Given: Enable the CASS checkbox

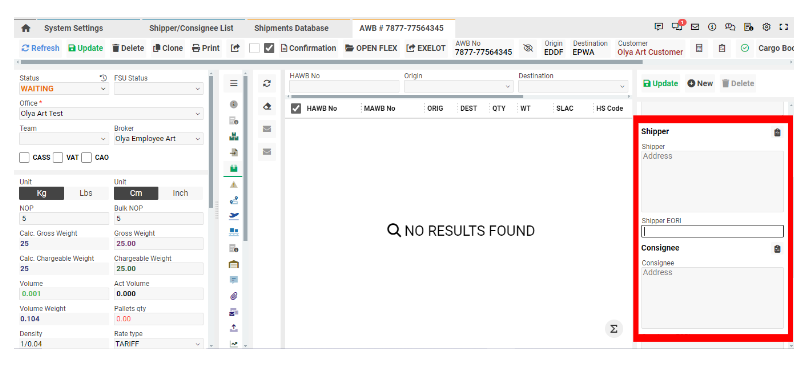Looking at the screenshot, I should 24,157.
